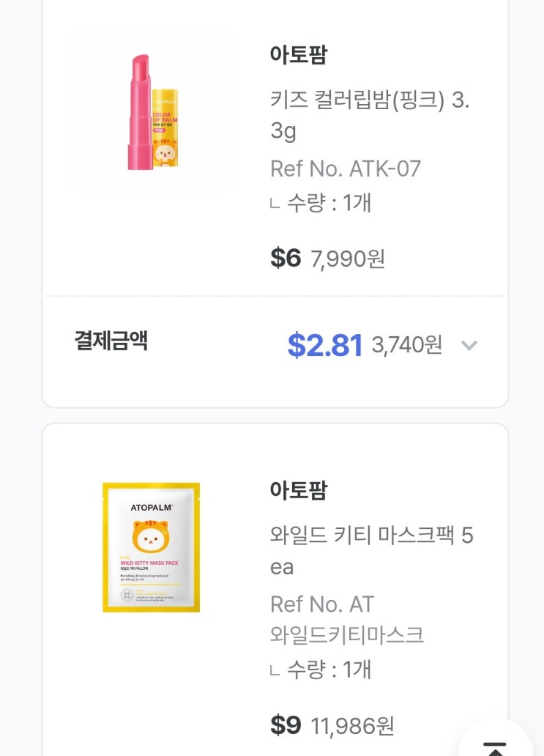This screenshot has height=756, width=544.
Task: Tap the scroll-to-top arrow button
Action: click(x=496, y=745)
